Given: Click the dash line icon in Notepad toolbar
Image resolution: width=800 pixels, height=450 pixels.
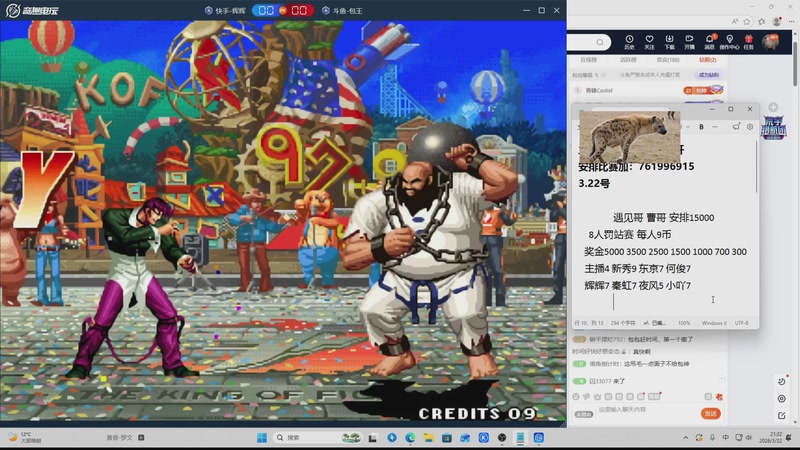Looking at the screenshot, I should click(715, 127).
